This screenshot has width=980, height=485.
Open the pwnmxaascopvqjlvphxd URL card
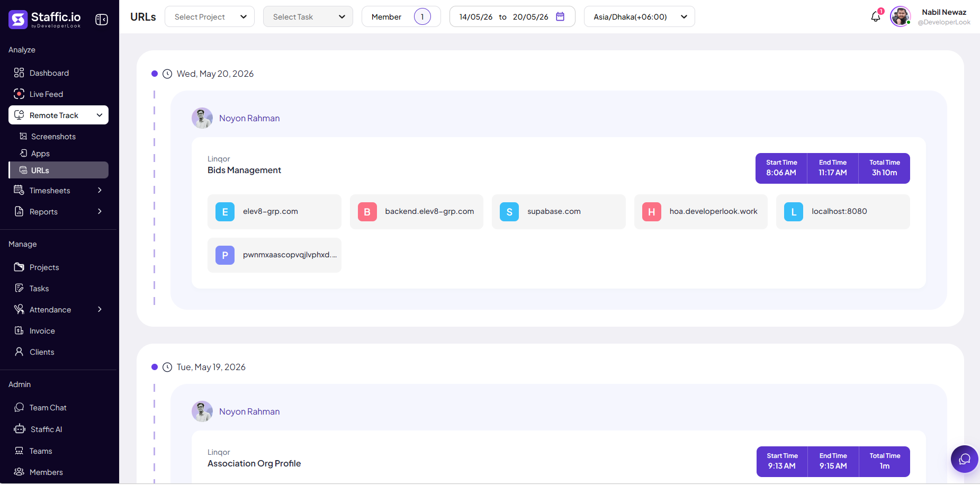click(x=274, y=255)
